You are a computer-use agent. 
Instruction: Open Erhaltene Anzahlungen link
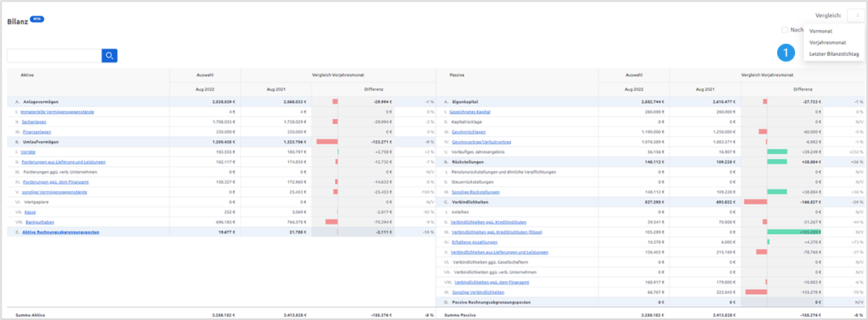(x=475, y=242)
